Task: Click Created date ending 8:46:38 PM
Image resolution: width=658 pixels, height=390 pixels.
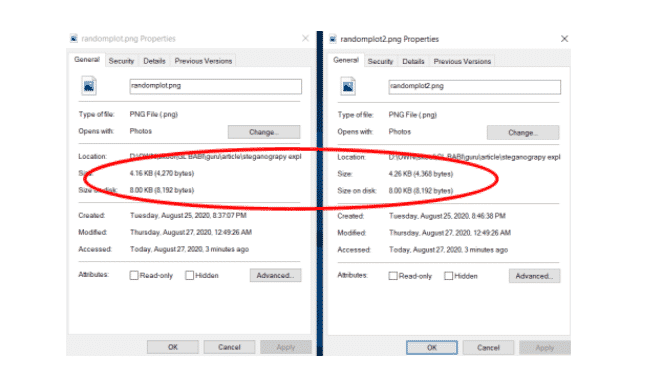Action: (447, 216)
